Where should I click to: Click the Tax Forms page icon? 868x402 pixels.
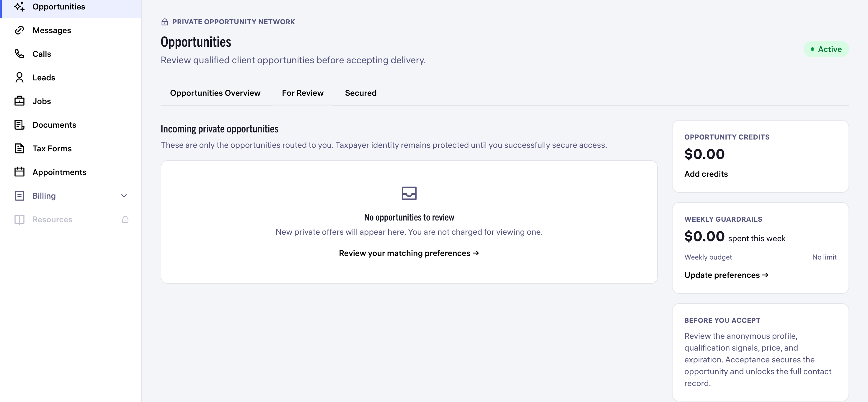[x=19, y=148]
